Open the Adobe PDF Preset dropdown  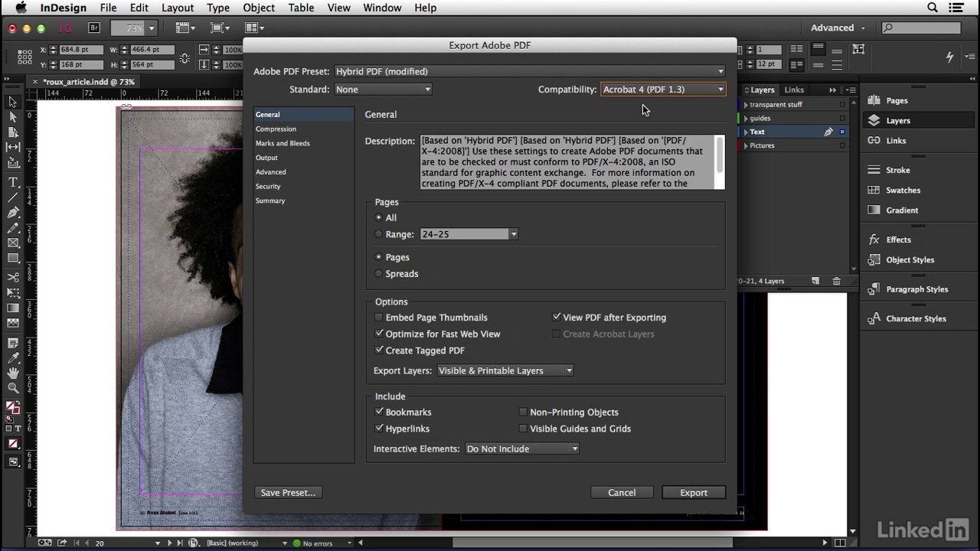pyautogui.click(x=529, y=71)
